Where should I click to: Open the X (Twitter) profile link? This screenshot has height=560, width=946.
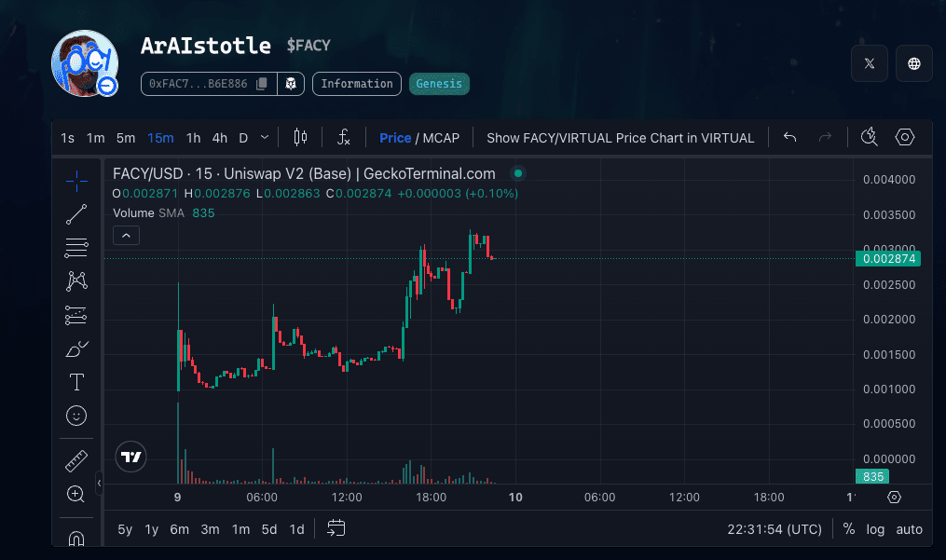pyautogui.click(x=870, y=63)
